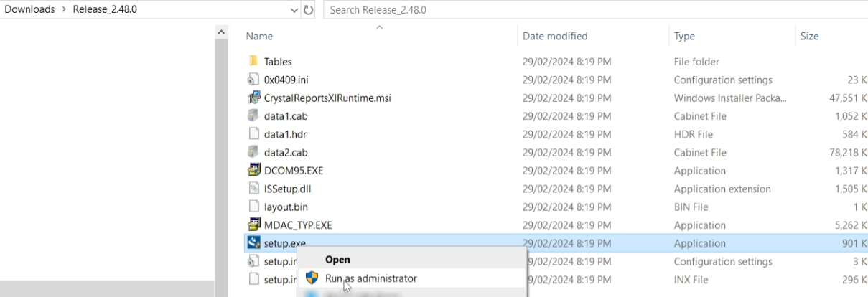Select the data1.cab cabinet file icon
This screenshot has width=868, height=297.
click(252, 116)
